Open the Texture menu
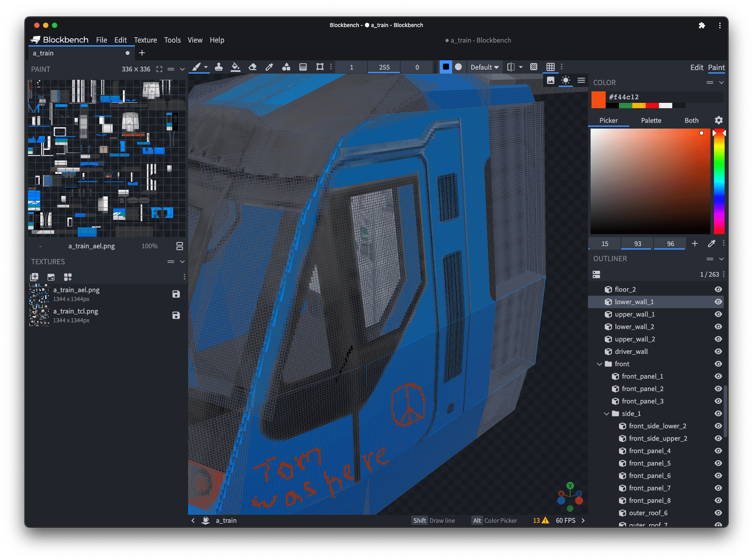 point(146,40)
